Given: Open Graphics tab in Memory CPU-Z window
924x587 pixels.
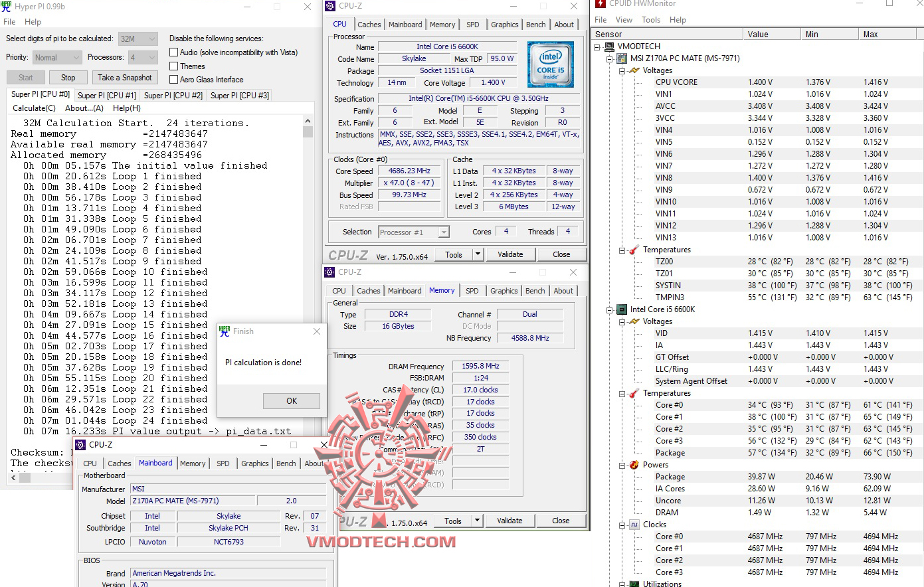Looking at the screenshot, I should point(504,291).
